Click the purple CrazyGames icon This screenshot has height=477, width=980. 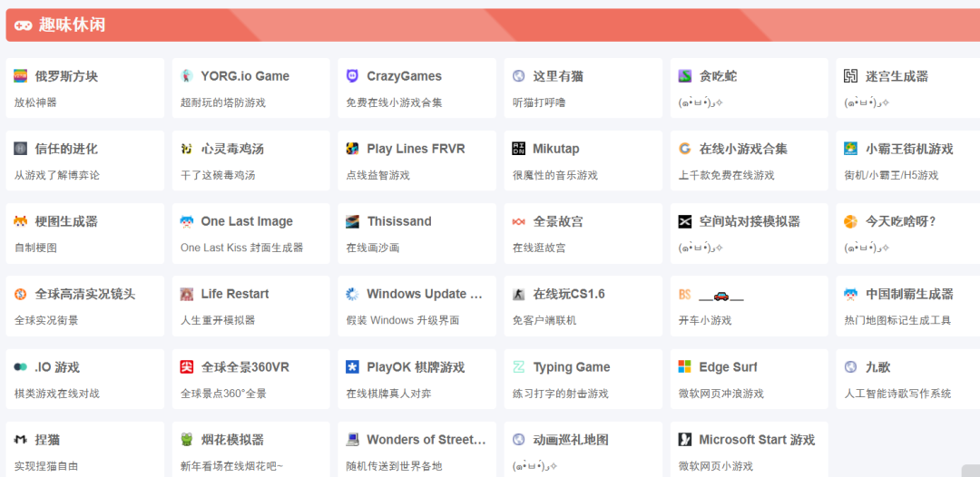click(352, 76)
